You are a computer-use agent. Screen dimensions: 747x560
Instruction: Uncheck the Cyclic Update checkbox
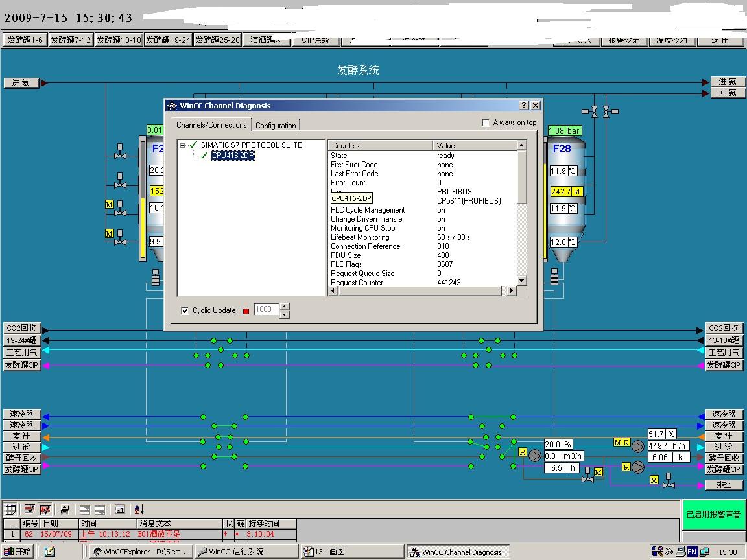click(185, 310)
